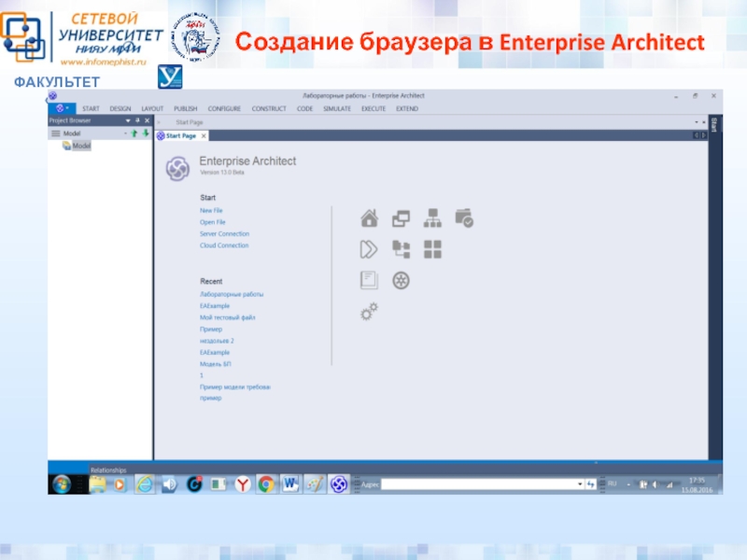Click the green up arrow in Project Browser
The image size is (747, 560).
click(x=134, y=133)
